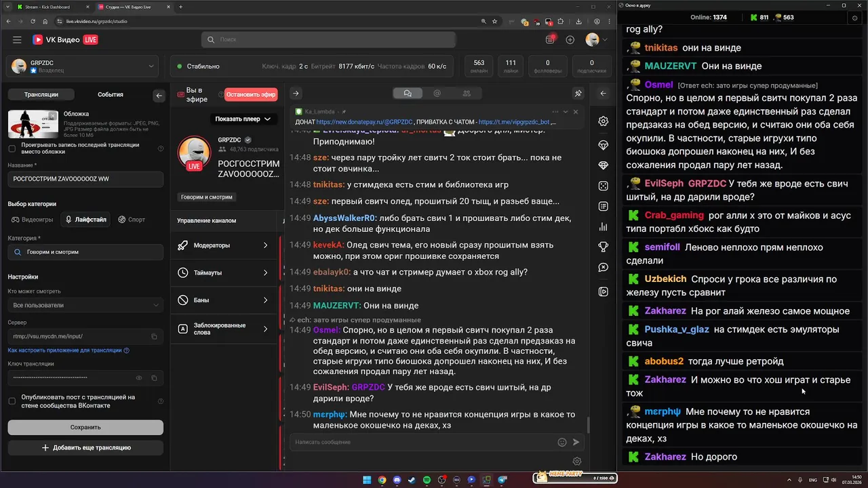Image resolution: width=868 pixels, height=488 pixels.
Task: Open Discord from the Windows taskbar
Action: point(397,480)
